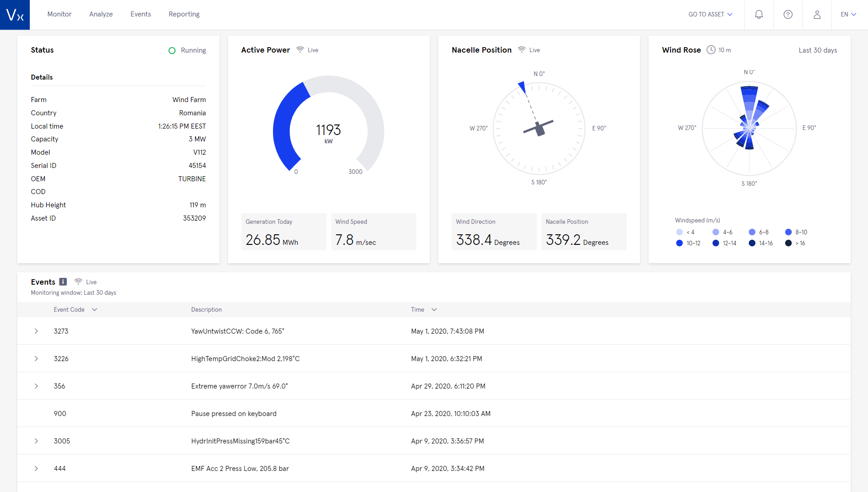Viewport: 868px width, 492px height.
Task: Open the EN language dropdown
Action: click(848, 15)
